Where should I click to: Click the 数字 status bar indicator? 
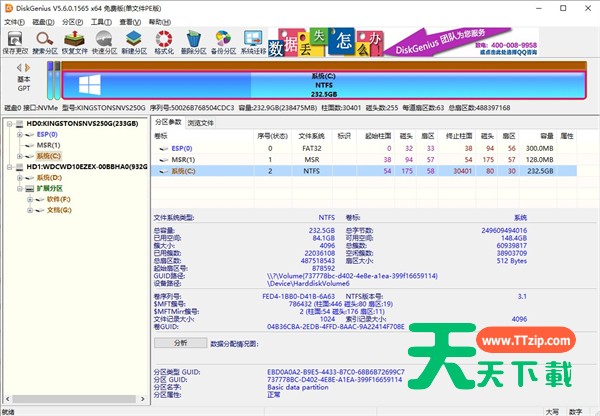tap(575, 412)
